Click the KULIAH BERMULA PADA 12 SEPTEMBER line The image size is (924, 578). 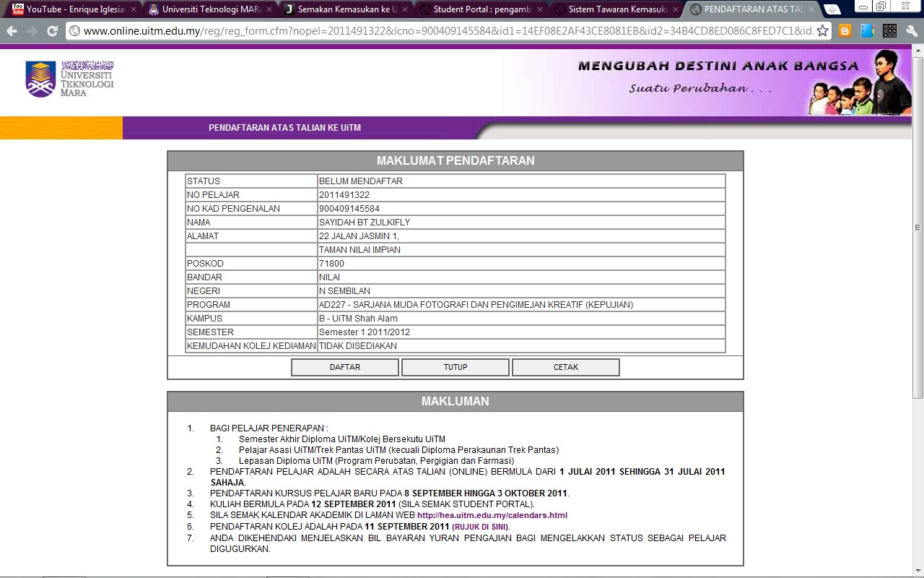click(372, 504)
